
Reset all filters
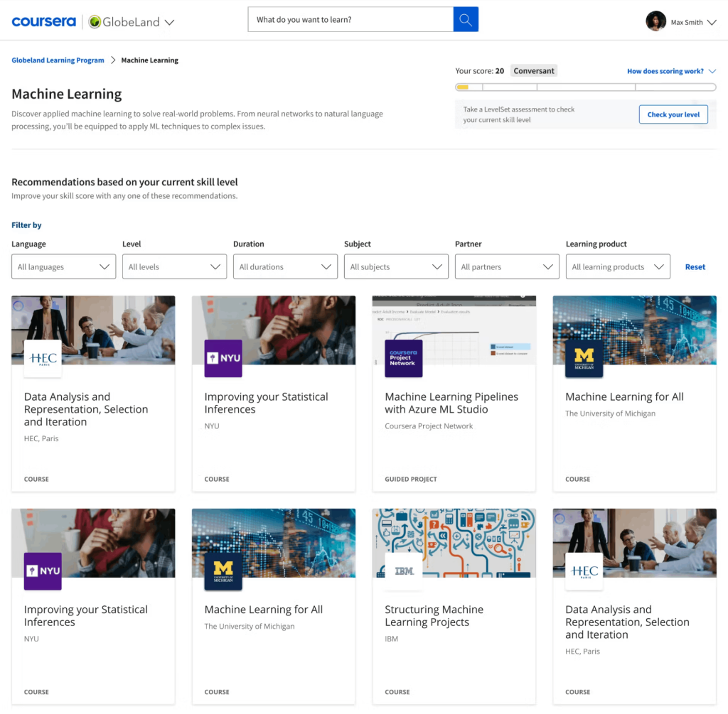695,267
